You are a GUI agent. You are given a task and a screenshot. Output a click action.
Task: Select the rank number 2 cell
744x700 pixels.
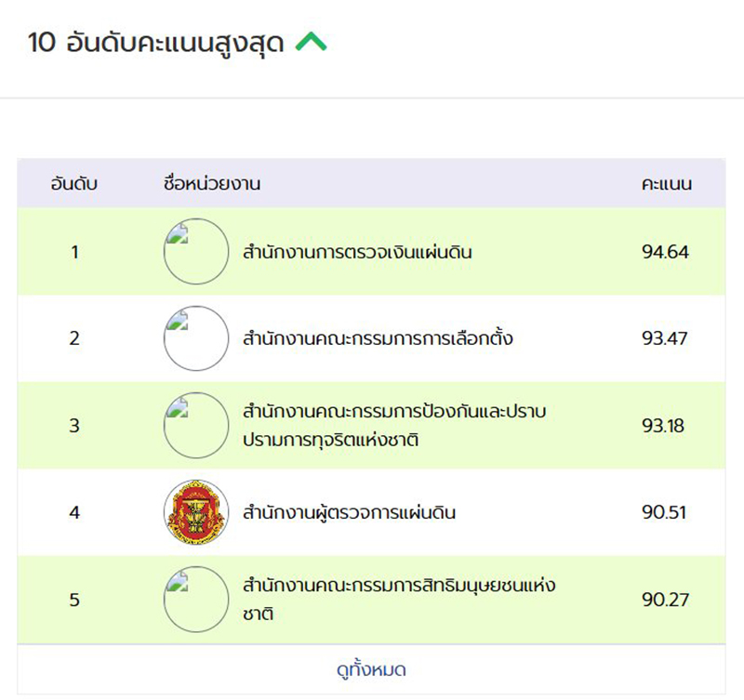(75, 338)
